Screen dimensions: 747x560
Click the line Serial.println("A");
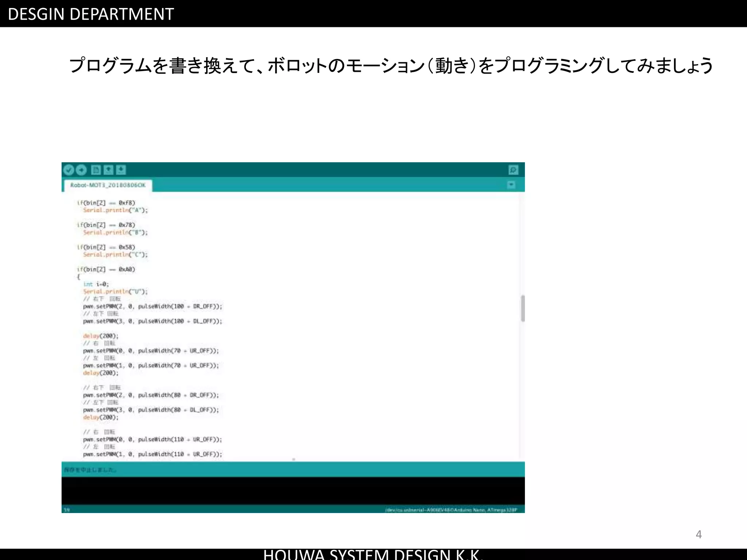click(115, 210)
